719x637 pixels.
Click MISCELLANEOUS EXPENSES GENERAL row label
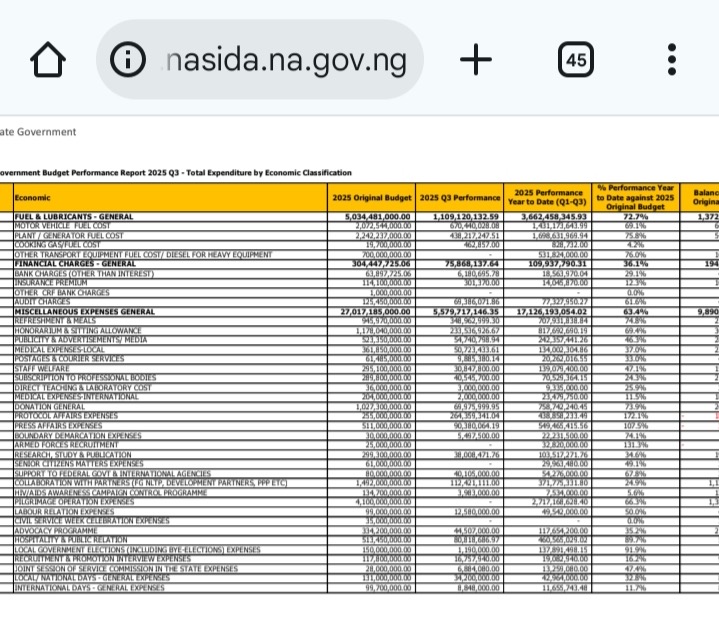(x=85, y=311)
